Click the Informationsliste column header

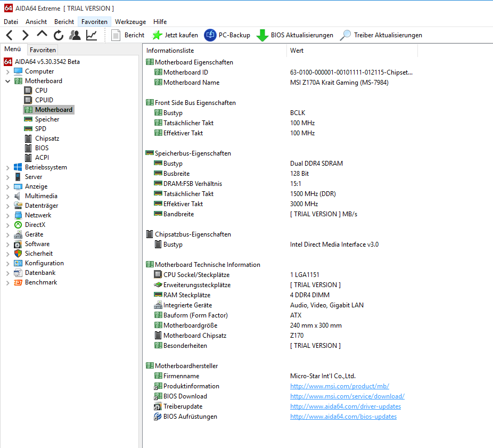pyautogui.click(x=215, y=51)
